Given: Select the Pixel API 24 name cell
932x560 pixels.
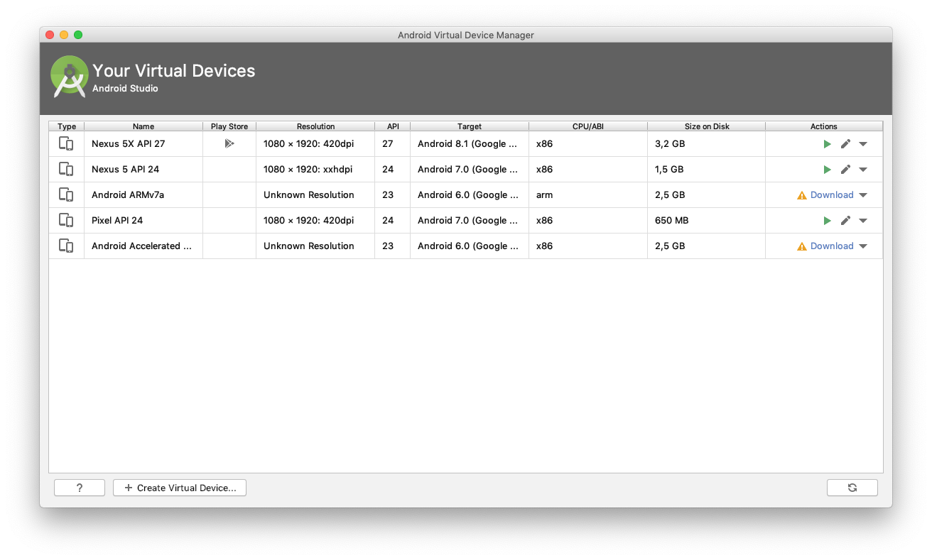Looking at the screenshot, I should pos(143,221).
